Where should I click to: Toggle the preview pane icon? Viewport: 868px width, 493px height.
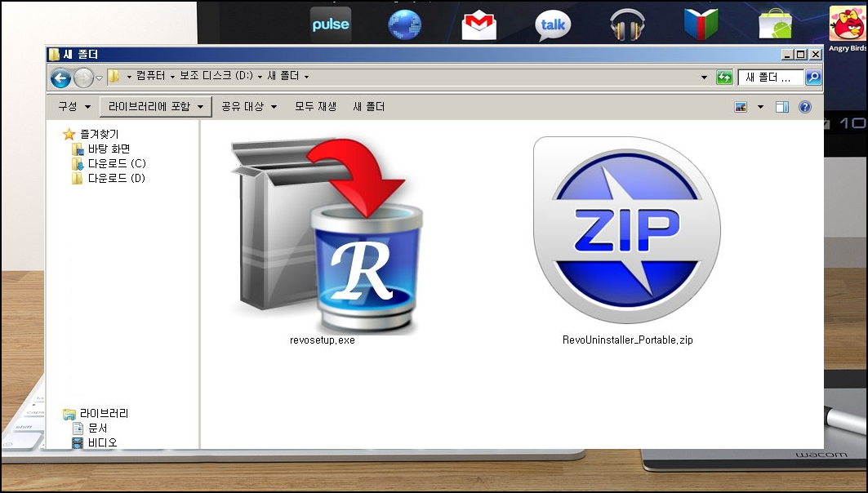pos(782,107)
